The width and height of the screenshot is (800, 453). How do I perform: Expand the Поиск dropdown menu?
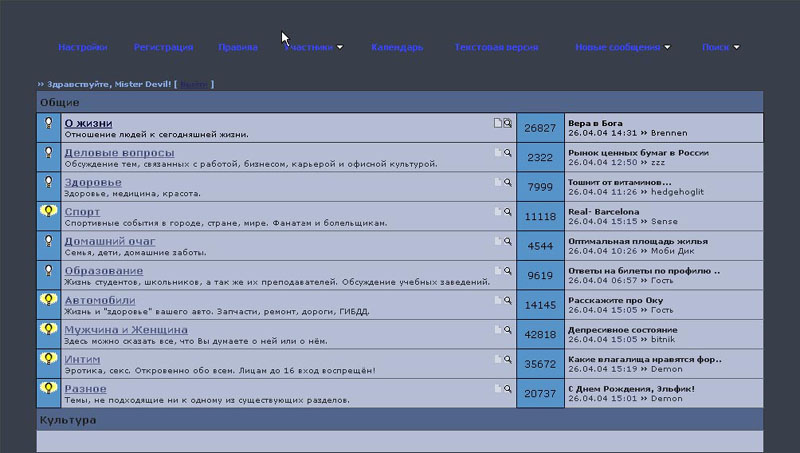(x=720, y=47)
